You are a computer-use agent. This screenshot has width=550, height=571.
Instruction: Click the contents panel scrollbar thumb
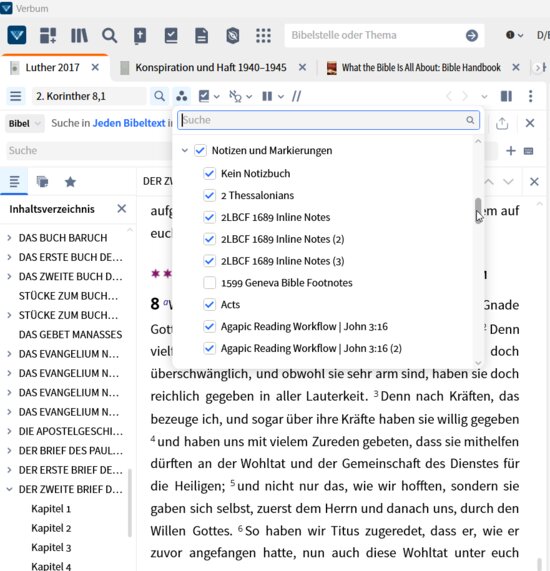[130, 502]
